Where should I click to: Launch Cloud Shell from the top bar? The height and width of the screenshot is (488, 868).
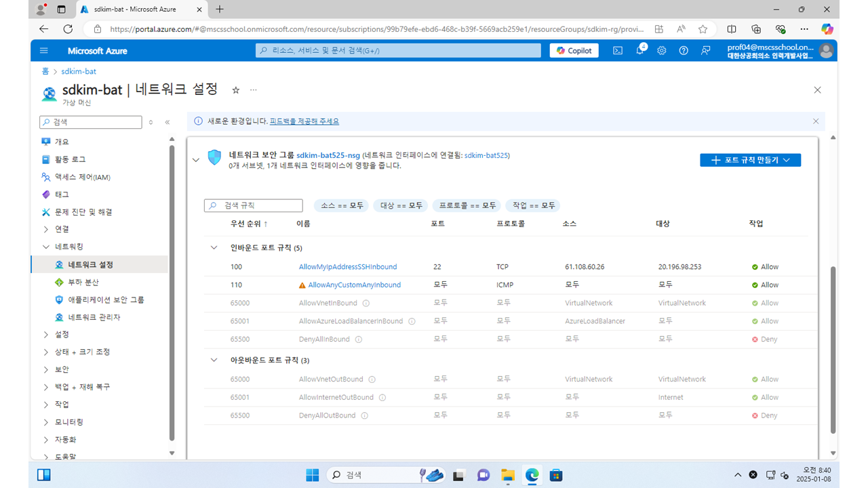pos(618,51)
